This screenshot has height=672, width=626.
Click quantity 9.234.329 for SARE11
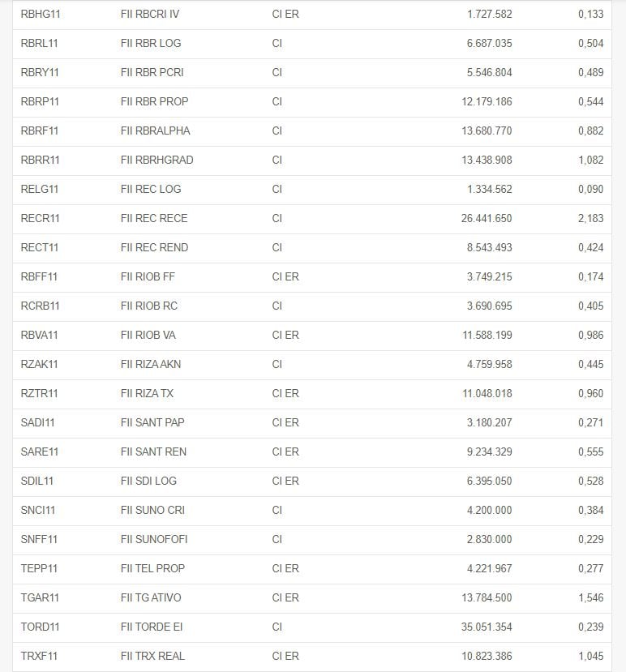489,452
